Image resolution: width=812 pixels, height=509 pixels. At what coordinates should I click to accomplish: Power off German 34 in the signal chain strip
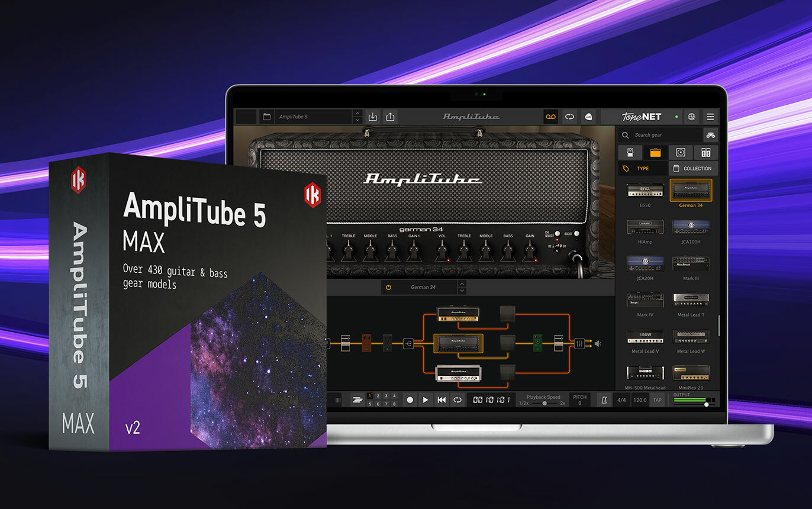click(x=388, y=287)
